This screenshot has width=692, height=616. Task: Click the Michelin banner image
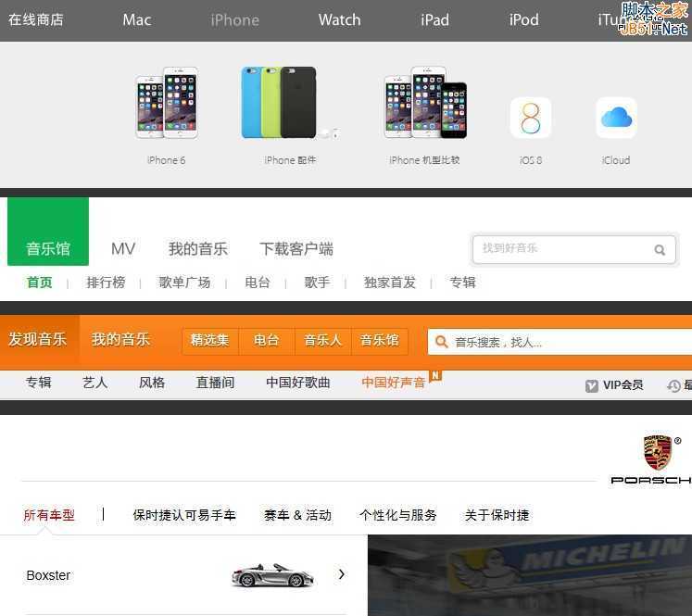point(530,575)
